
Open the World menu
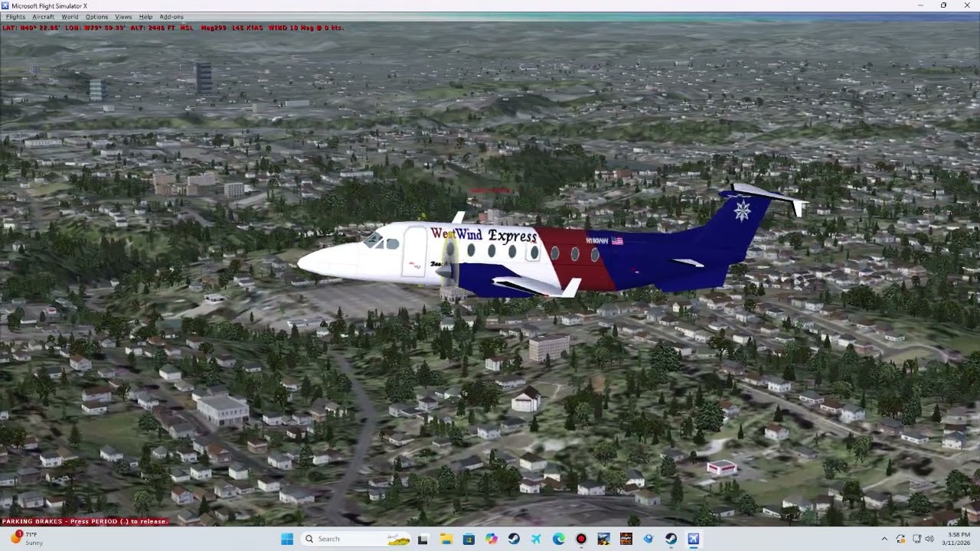(x=70, y=17)
